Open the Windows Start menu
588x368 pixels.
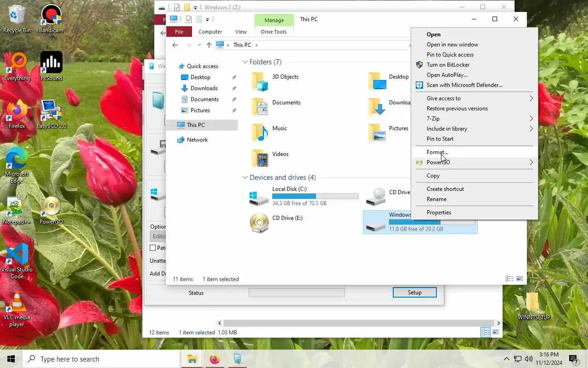[x=11, y=359]
